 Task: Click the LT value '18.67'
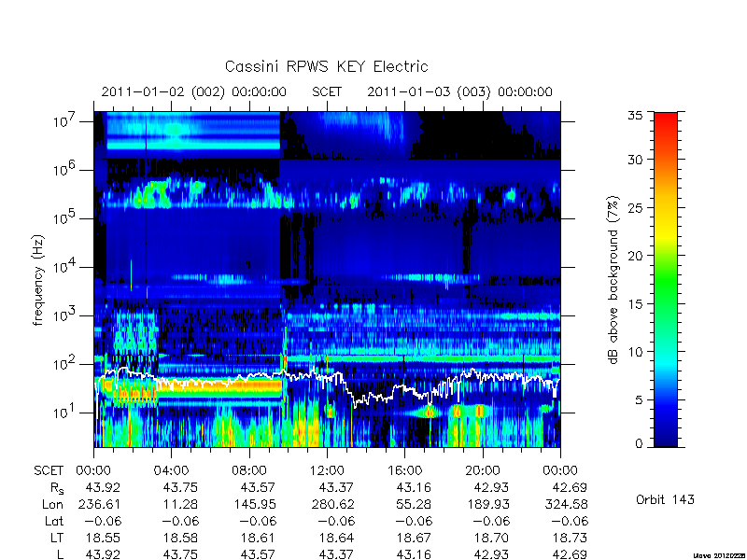414,538
